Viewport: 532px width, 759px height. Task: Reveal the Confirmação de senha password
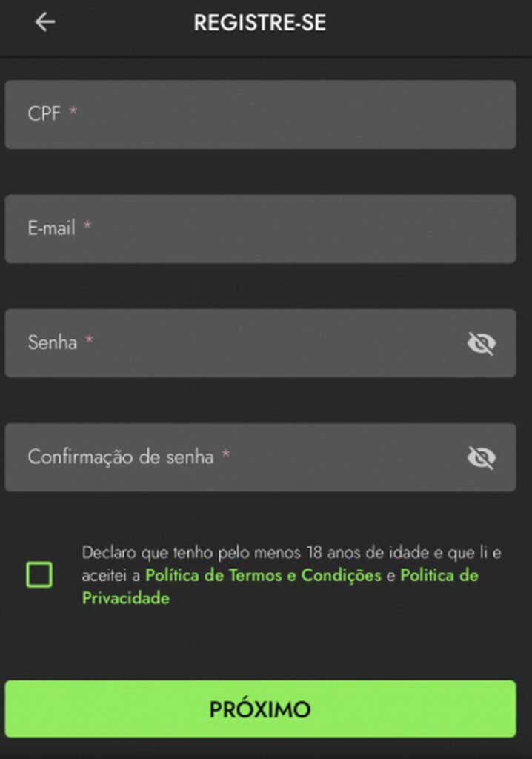click(481, 457)
